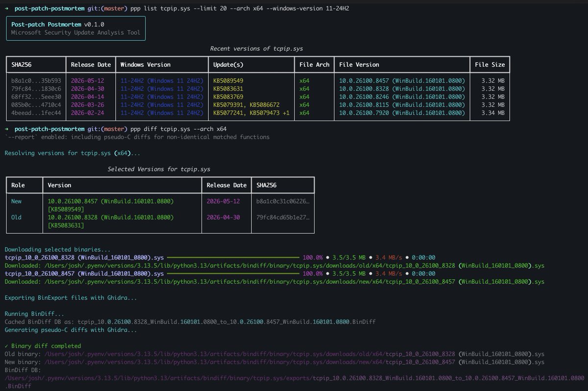Screen dimensions: 588x391
Task: Click the SHA256 cell 085b0c...4710c4
Action: coord(36,105)
